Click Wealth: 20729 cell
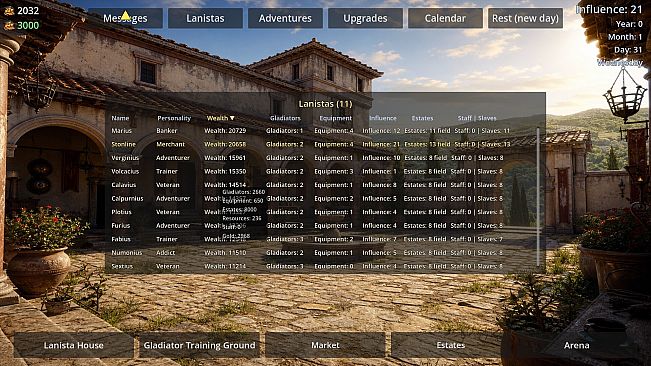Image resolution: width=651 pixels, height=366 pixels. pyautogui.click(x=225, y=131)
